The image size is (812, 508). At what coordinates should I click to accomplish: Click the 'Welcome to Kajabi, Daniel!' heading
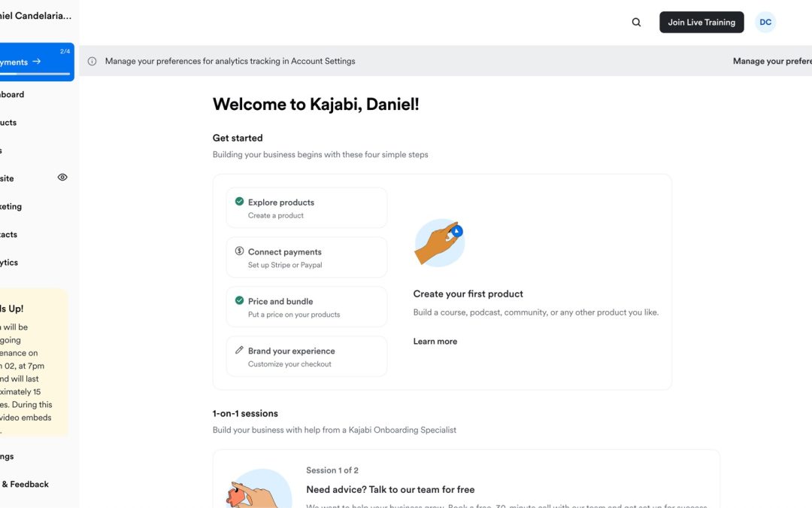(316, 104)
